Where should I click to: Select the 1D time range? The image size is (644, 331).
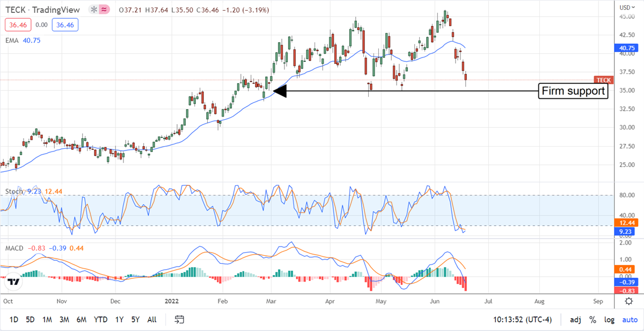[14, 320]
